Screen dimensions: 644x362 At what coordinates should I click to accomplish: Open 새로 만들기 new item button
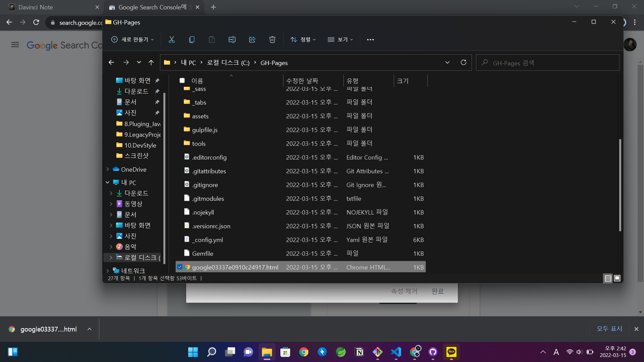tap(132, 40)
